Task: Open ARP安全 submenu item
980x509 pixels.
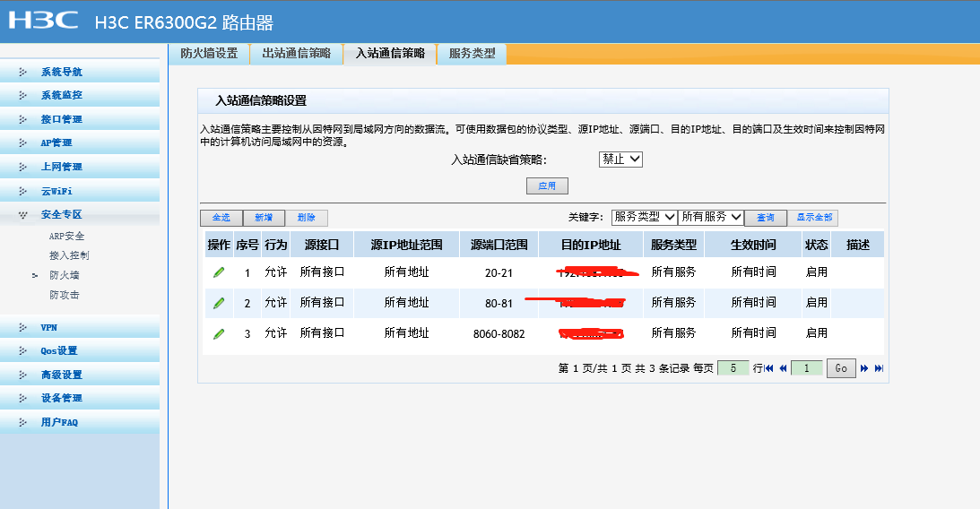Action: point(67,236)
